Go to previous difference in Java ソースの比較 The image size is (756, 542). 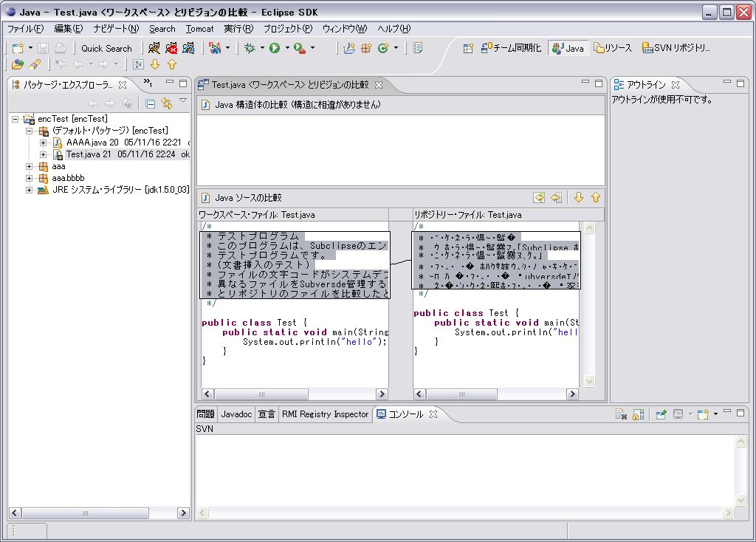[x=596, y=197]
